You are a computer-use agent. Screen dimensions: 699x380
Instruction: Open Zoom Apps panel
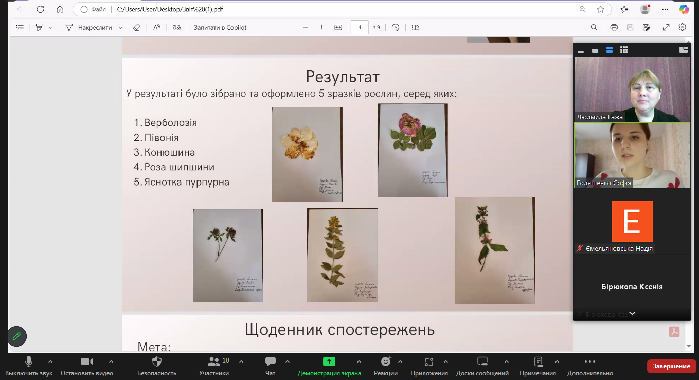429,366
